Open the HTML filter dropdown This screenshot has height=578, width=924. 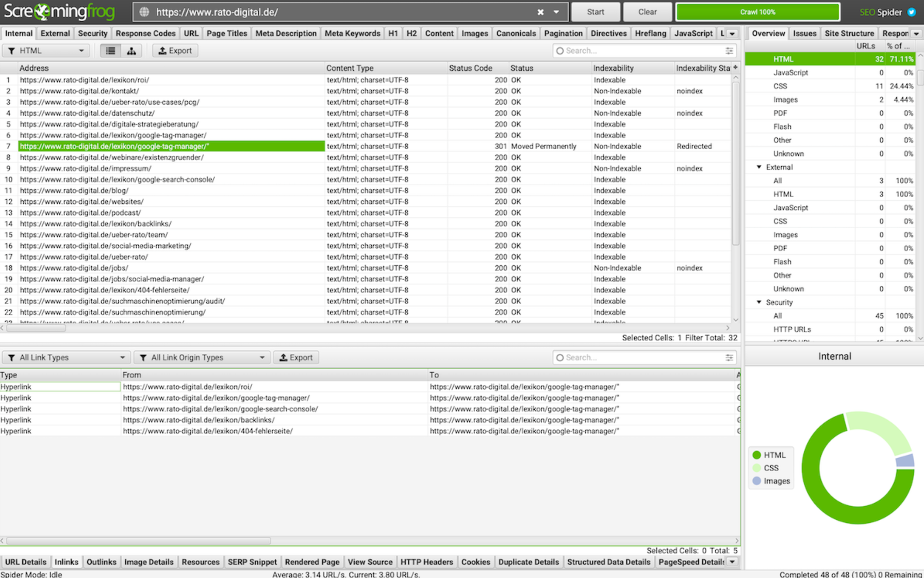coord(46,51)
